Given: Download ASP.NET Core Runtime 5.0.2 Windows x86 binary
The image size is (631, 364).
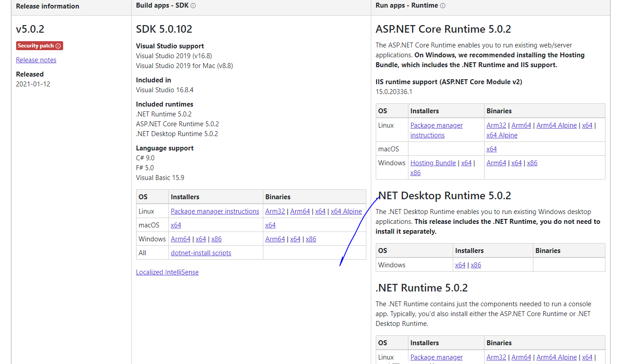Looking at the screenshot, I should tap(532, 163).
